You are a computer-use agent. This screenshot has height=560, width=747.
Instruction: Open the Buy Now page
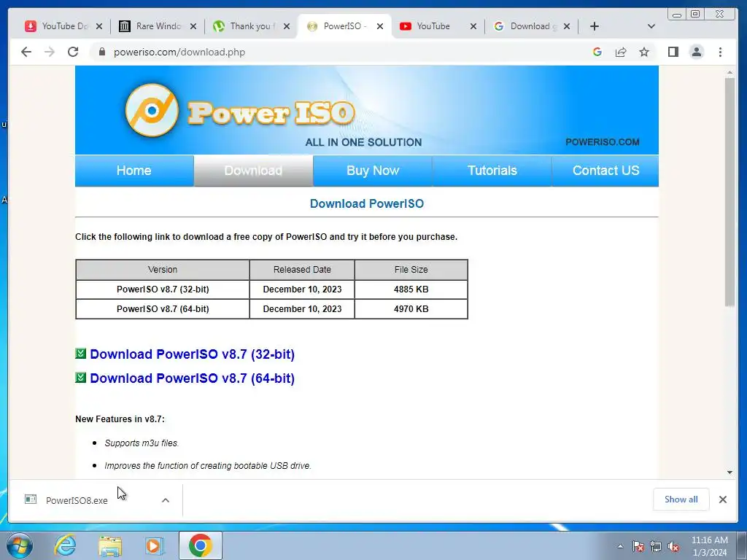(x=373, y=171)
